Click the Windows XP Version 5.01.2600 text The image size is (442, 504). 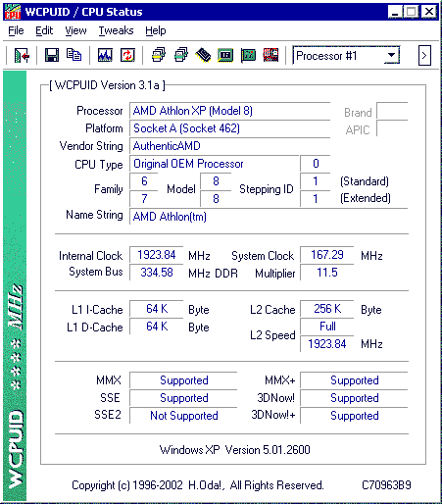pos(234,450)
